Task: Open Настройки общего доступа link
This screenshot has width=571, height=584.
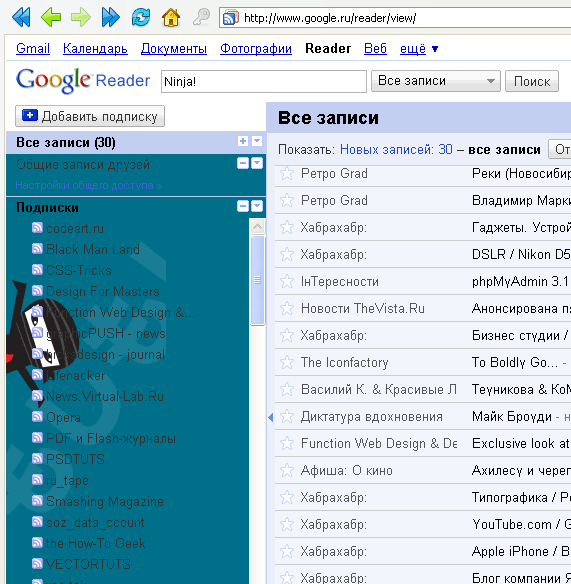Action: [89, 185]
